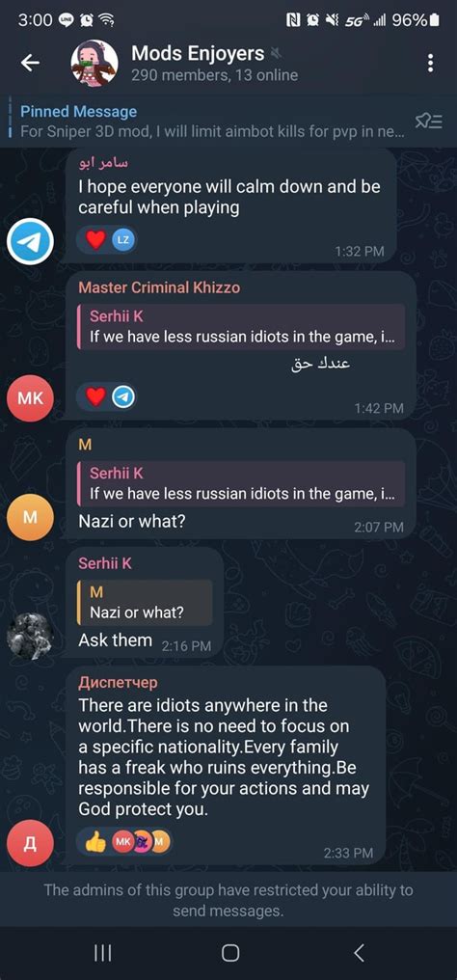Tap Android home navigation button
457x980 pixels.
(x=230, y=952)
